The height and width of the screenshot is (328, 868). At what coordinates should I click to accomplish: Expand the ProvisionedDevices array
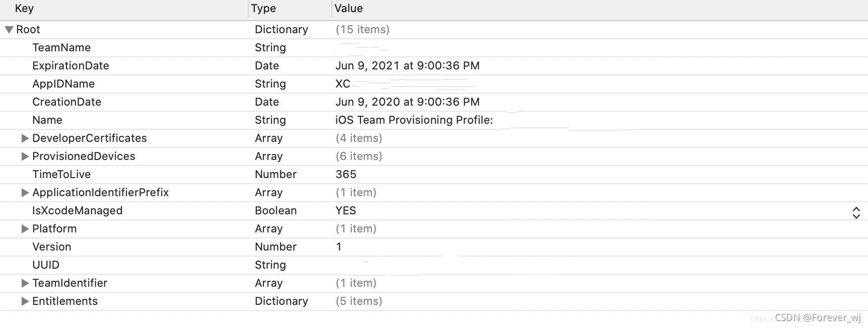click(25, 156)
